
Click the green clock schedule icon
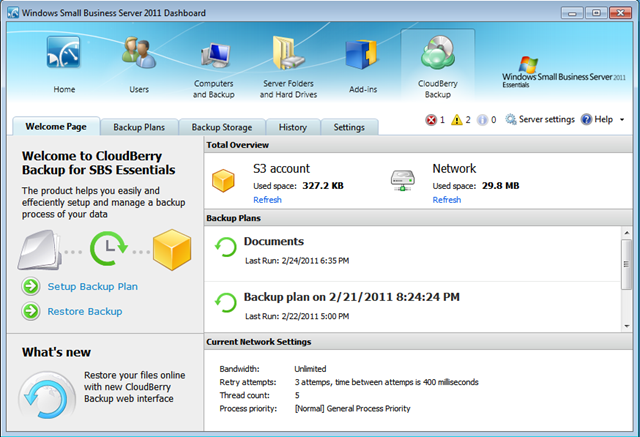[x=109, y=248]
